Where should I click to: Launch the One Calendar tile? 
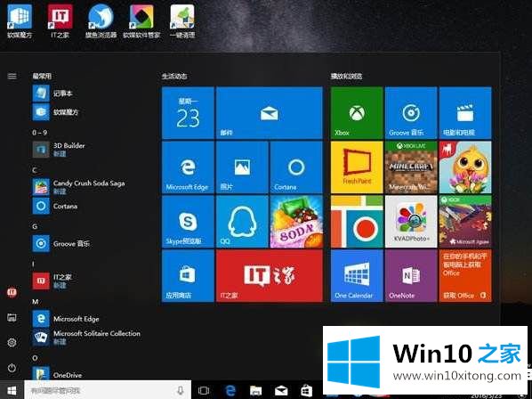point(357,276)
